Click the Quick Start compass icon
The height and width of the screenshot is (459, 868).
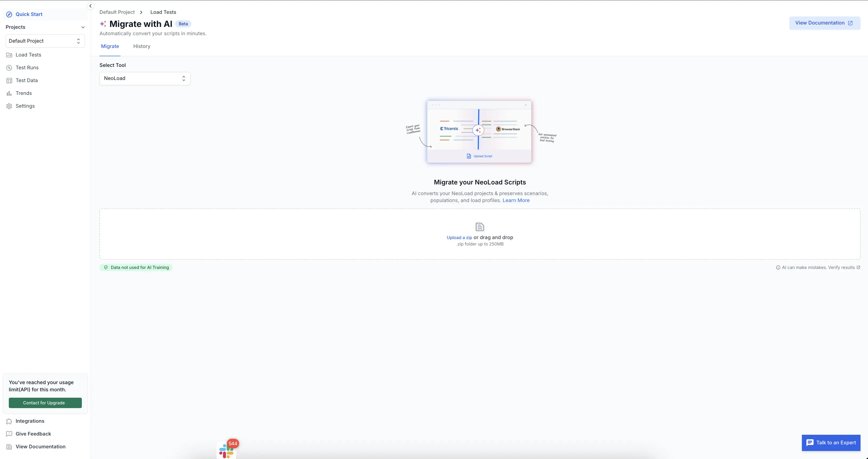tap(9, 14)
